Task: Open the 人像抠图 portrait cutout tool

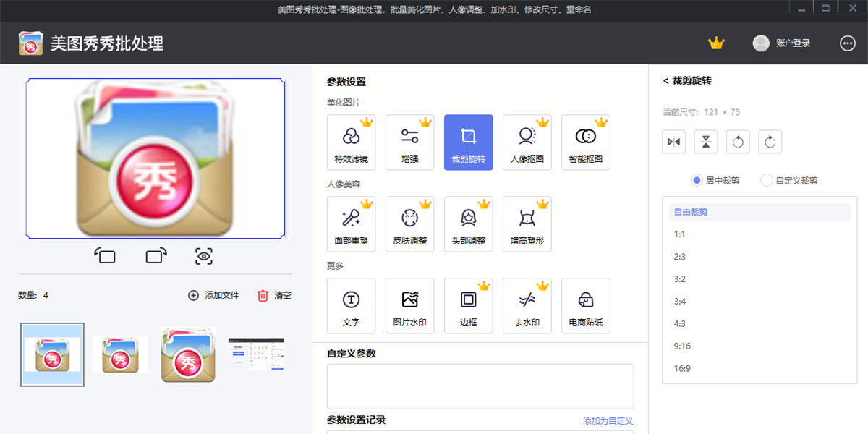Action: click(527, 142)
